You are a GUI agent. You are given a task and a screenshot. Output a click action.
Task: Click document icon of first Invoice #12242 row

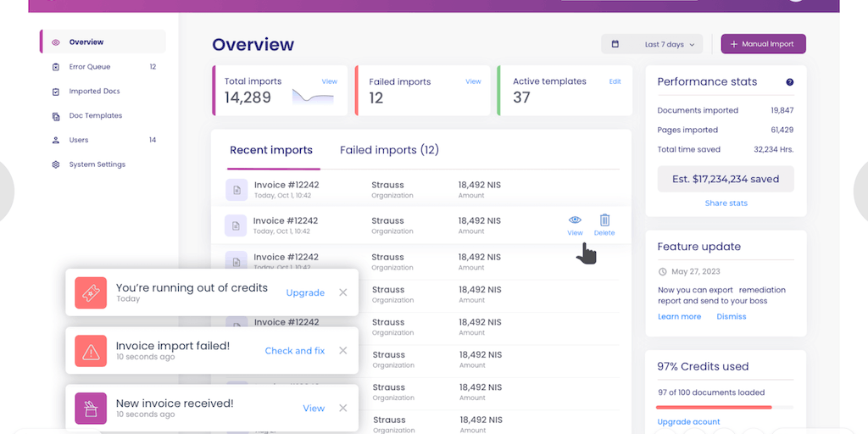click(x=236, y=190)
